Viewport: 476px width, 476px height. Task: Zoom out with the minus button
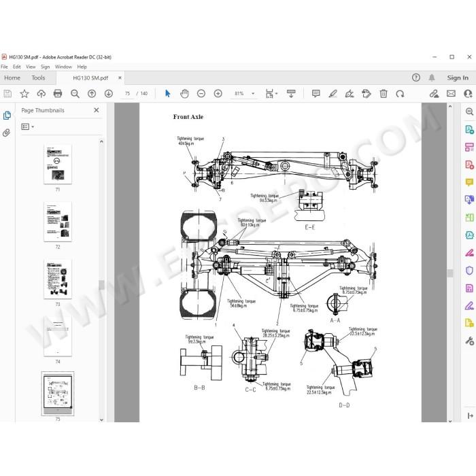click(x=201, y=94)
